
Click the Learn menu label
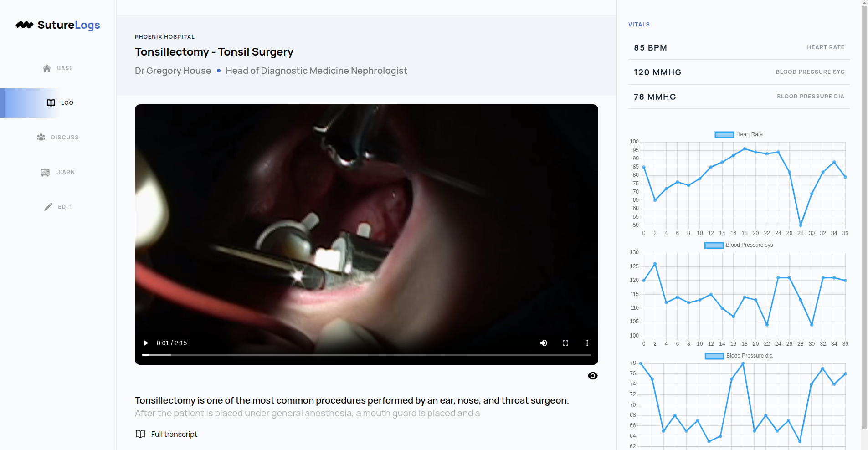point(65,172)
